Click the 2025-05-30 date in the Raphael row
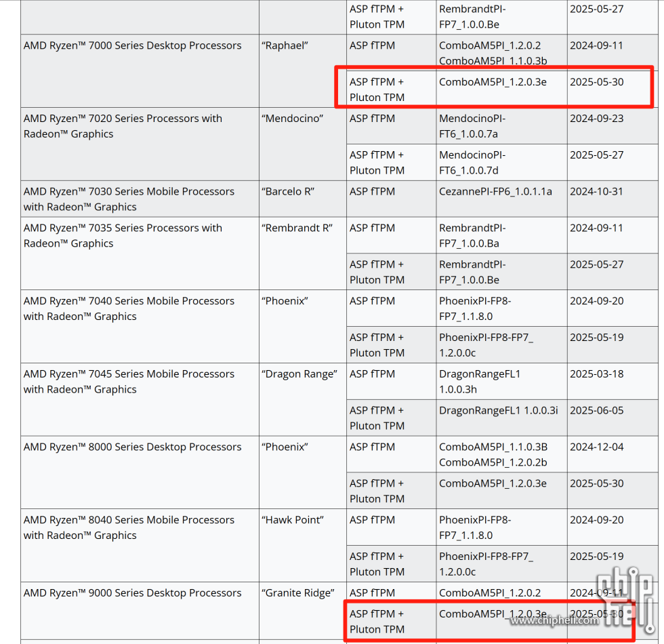 [x=613, y=89]
